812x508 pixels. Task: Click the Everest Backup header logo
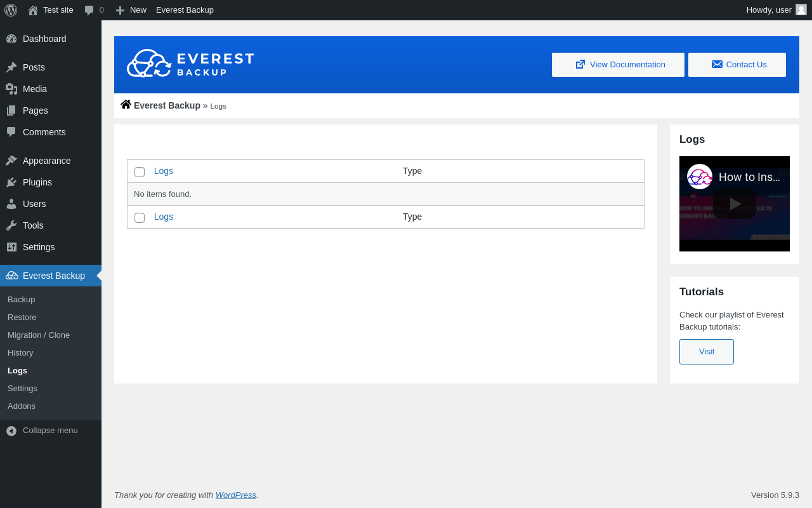190,63
